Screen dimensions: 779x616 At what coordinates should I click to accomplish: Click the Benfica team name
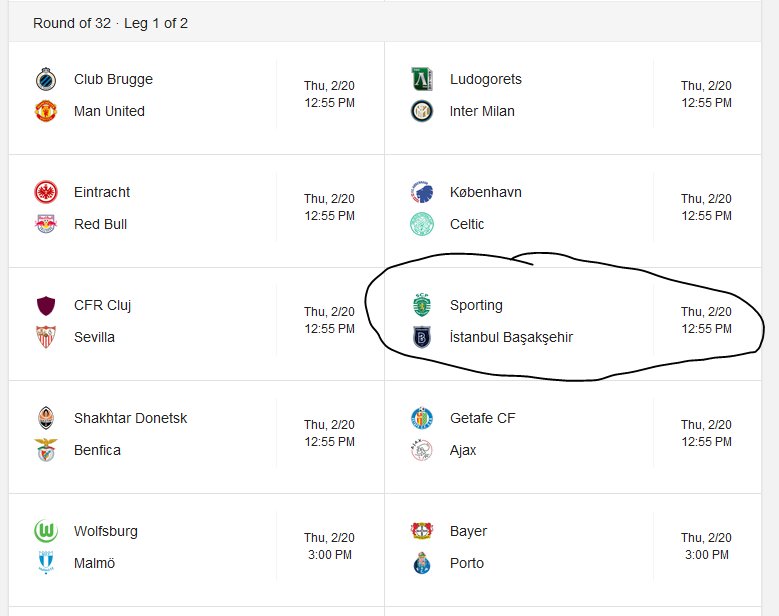tap(97, 450)
